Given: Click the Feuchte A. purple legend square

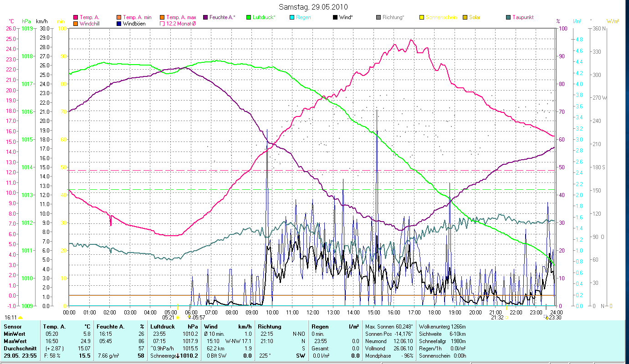Looking at the screenshot, I should (x=205, y=17).
